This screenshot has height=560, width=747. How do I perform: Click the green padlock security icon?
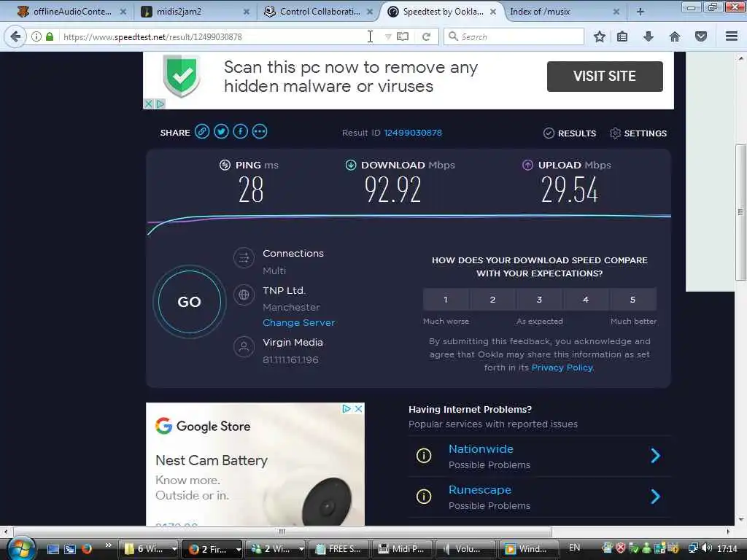coord(50,36)
